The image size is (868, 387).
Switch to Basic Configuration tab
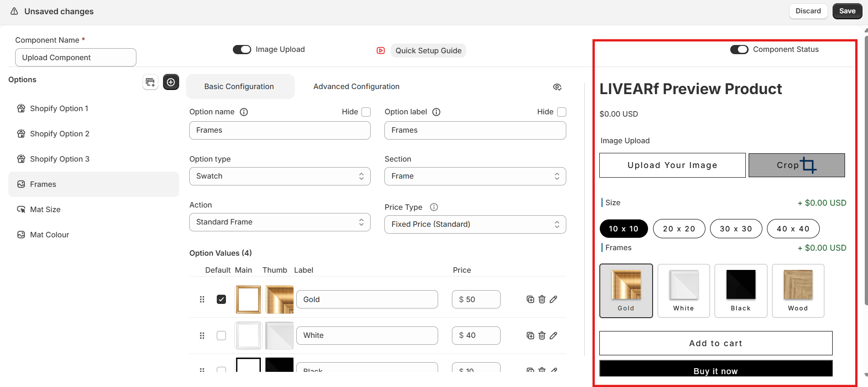240,86
